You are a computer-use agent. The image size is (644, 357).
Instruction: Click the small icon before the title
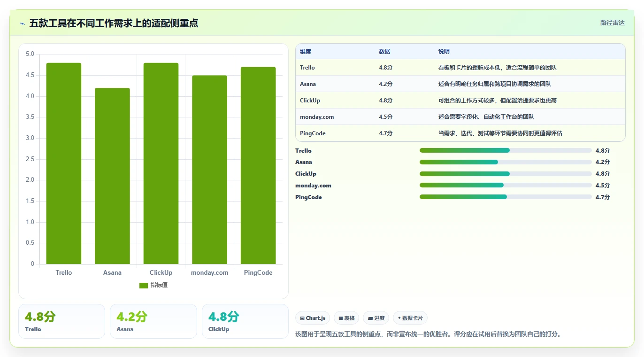tap(23, 23)
